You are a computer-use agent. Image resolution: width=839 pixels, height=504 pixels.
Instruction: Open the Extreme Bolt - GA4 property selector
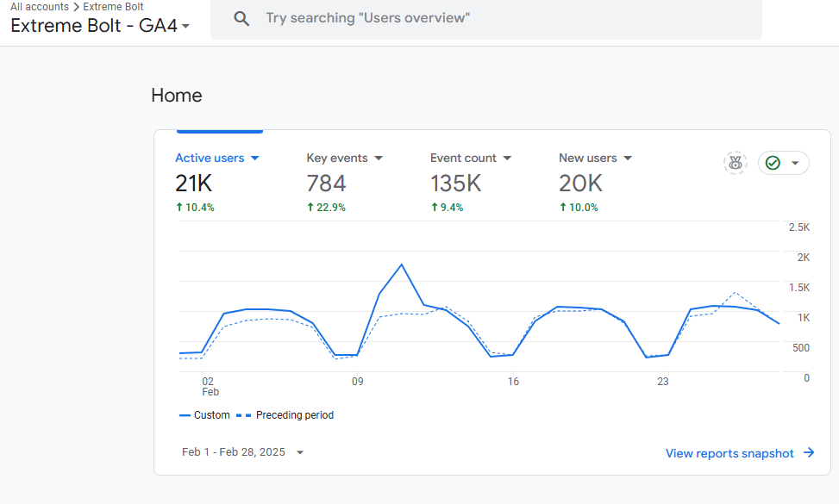tap(100, 26)
